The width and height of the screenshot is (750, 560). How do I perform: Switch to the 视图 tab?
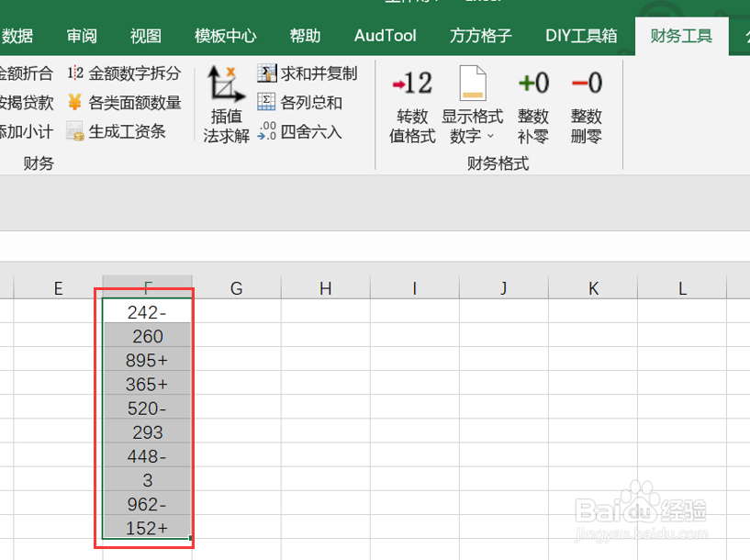click(144, 36)
